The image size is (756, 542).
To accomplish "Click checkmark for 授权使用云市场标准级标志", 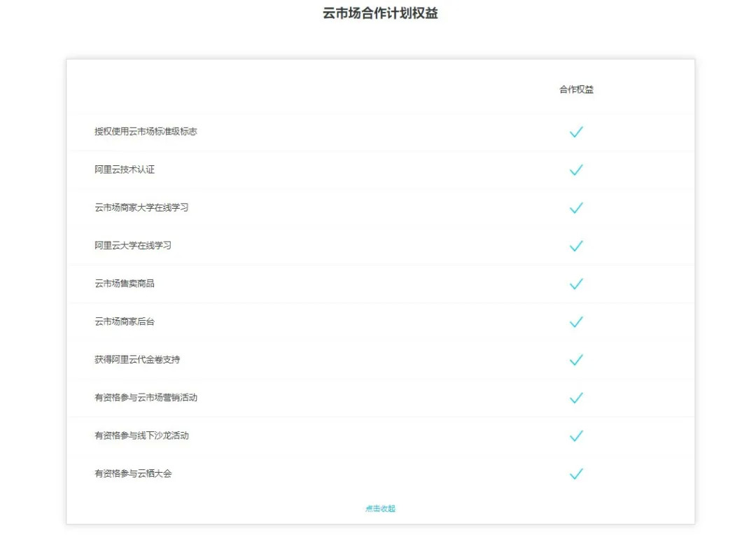I will (x=576, y=132).
